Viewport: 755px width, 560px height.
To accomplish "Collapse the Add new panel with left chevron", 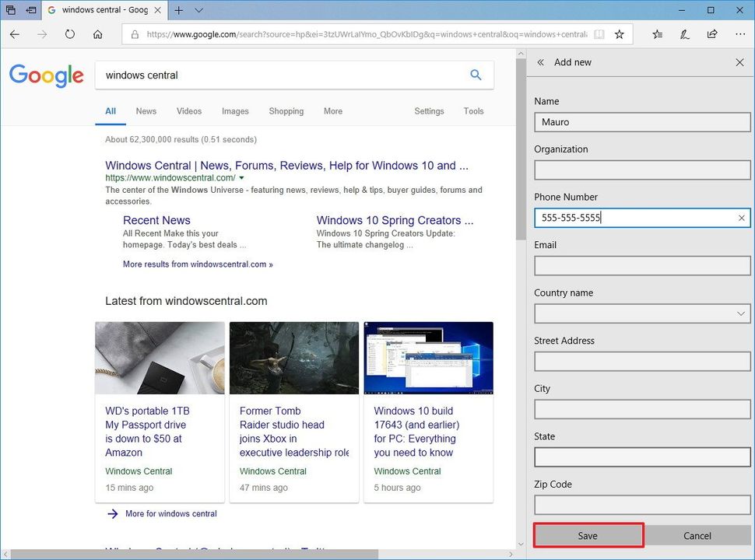I will (x=540, y=62).
